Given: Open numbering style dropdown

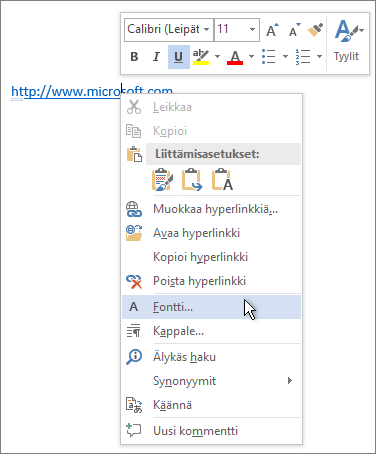Looking at the screenshot, I should click(319, 56).
